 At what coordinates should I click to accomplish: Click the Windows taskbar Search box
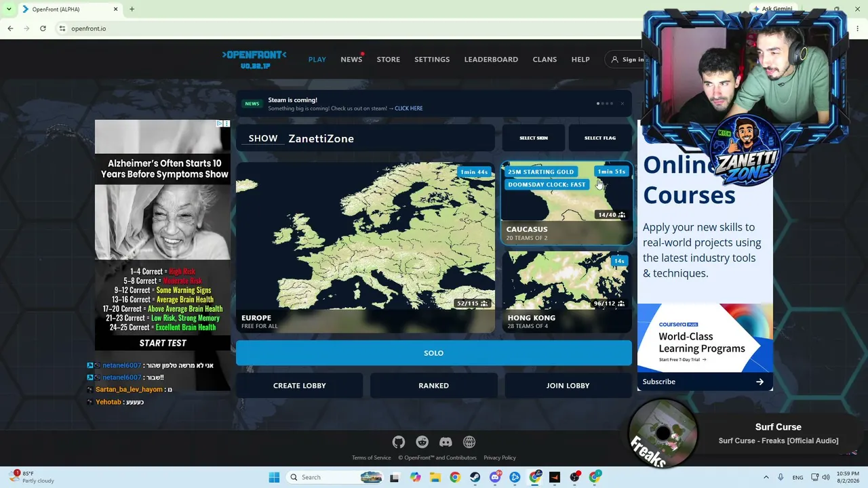coord(335,477)
